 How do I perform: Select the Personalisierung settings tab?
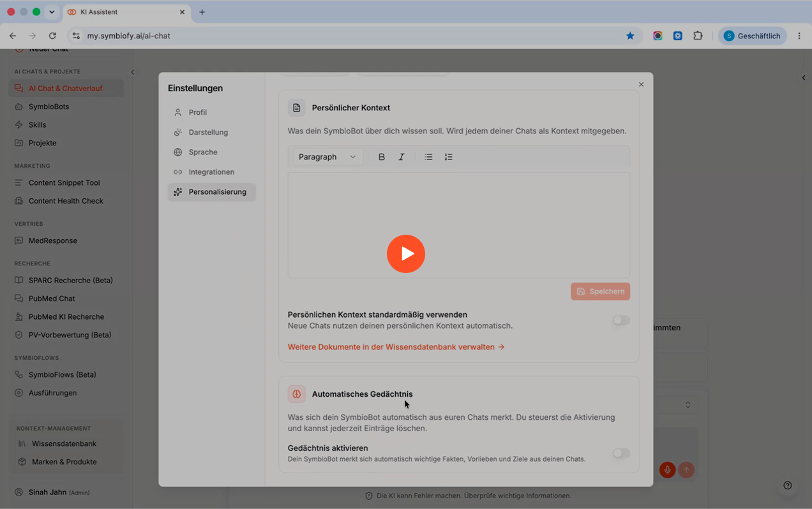212,191
